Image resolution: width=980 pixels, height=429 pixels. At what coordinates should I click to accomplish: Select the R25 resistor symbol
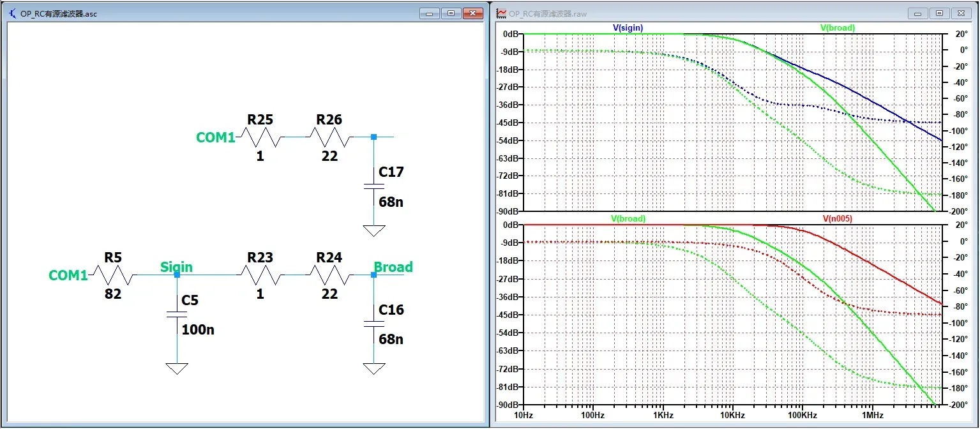[260, 137]
